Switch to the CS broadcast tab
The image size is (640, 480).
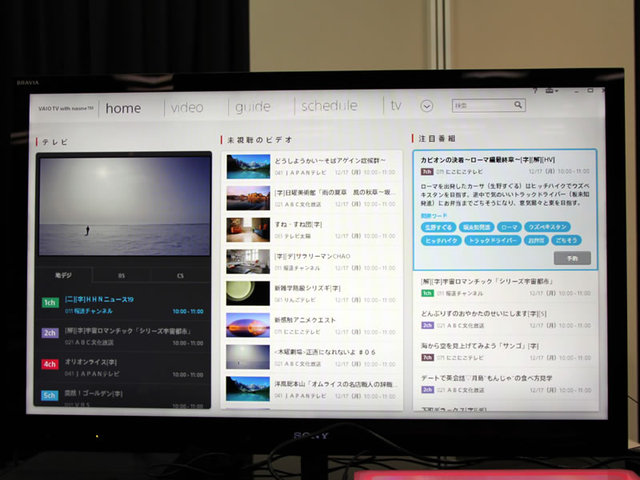coord(180,273)
